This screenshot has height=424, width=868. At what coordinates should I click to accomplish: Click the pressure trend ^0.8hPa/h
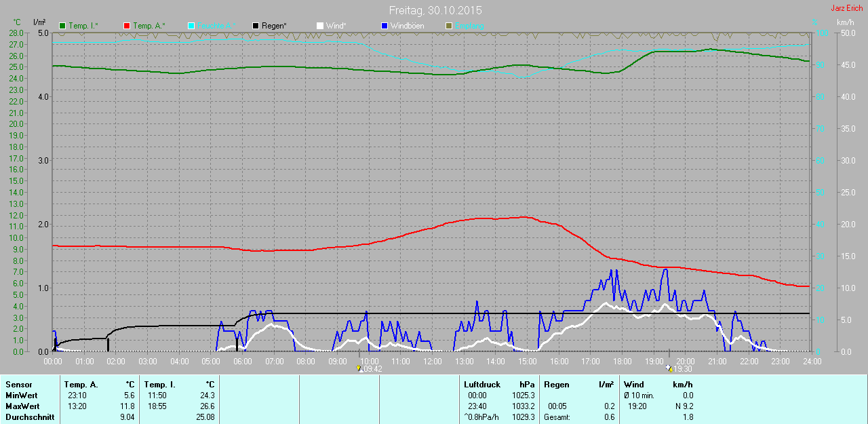481,417
